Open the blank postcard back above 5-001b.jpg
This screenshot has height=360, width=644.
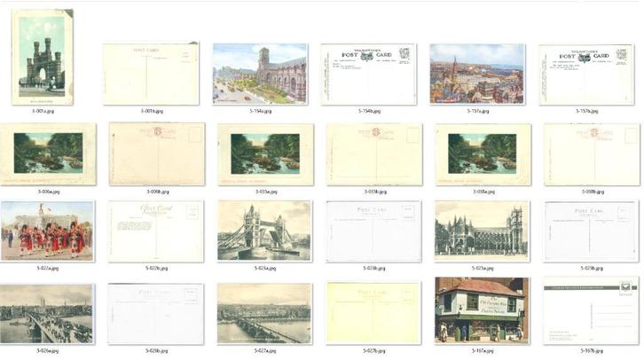pyautogui.click(x=151, y=74)
